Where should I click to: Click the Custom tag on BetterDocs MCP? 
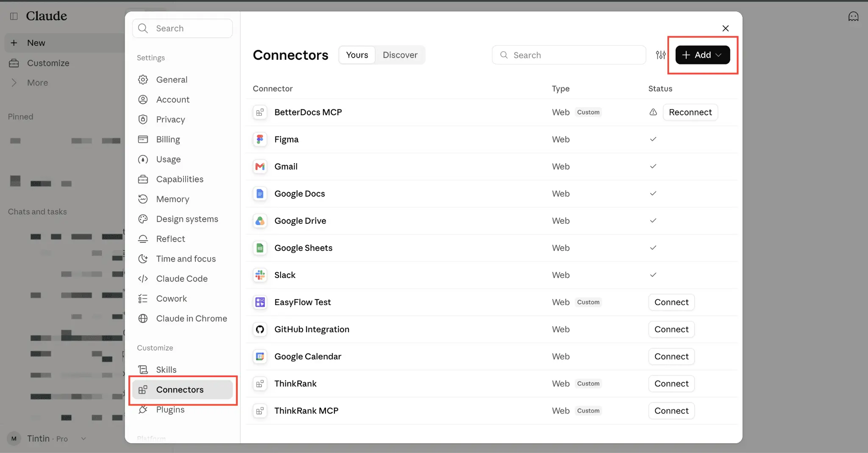coord(588,112)
